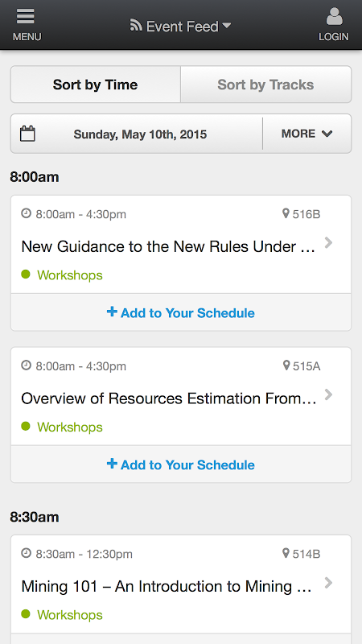The width and height of the screenshot is (362, 644).
Task: Click the clock icon of the 8:30am - 12:30pm session
Action: pos(27,553)
